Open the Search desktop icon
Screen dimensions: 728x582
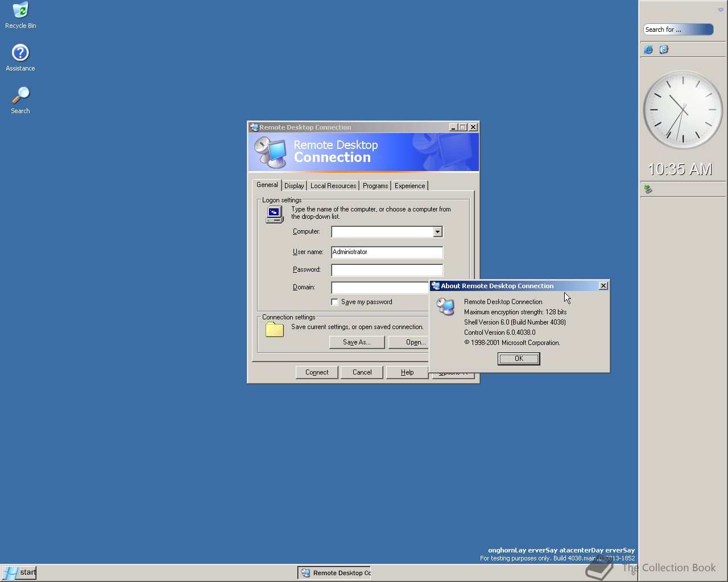(x=20, y=100)
